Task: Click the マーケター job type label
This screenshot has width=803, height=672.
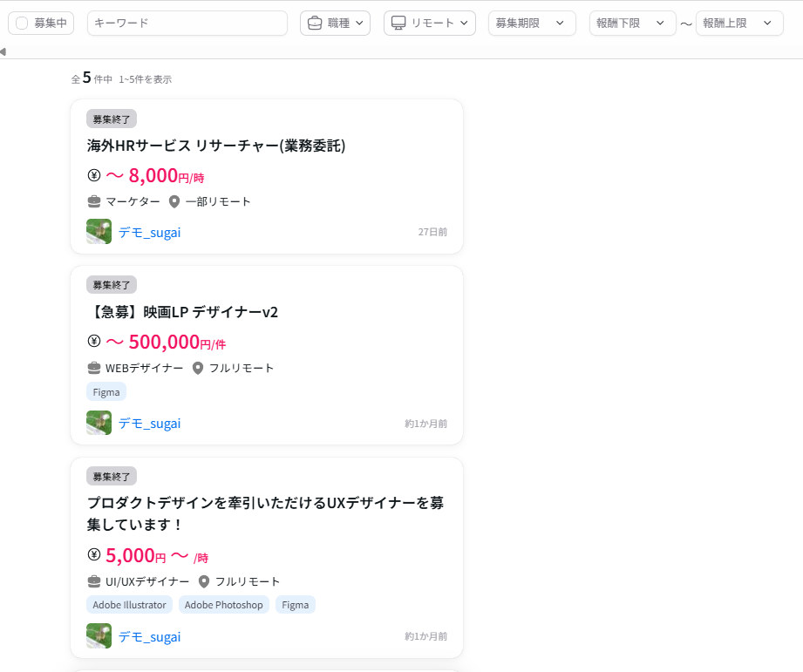Action: 133,201
